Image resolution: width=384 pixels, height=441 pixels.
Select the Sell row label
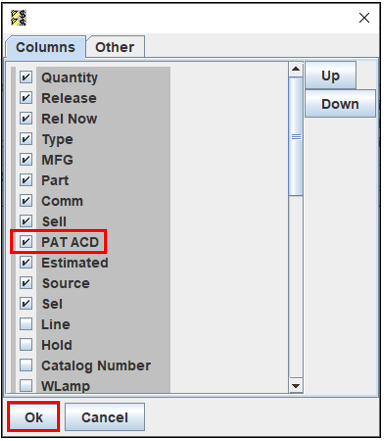(54, 222)
